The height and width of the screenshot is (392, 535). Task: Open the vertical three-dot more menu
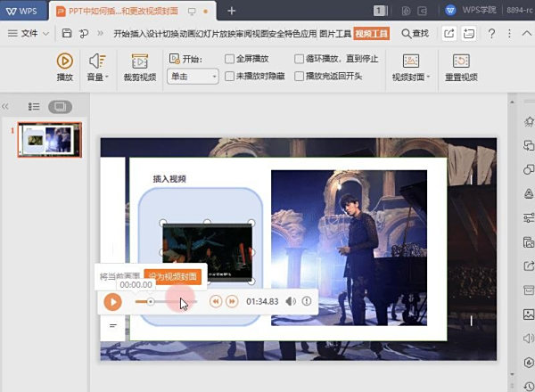click(x=509, y=33)
